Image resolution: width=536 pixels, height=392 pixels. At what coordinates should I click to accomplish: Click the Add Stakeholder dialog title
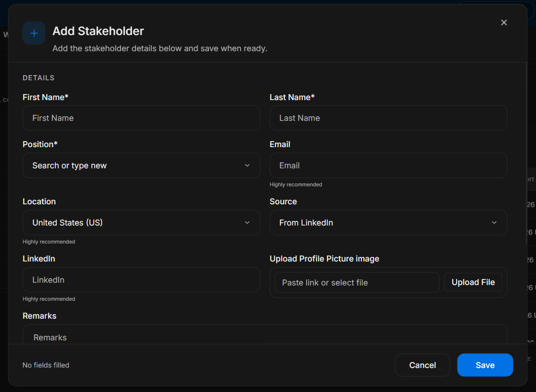coord(98,31)
